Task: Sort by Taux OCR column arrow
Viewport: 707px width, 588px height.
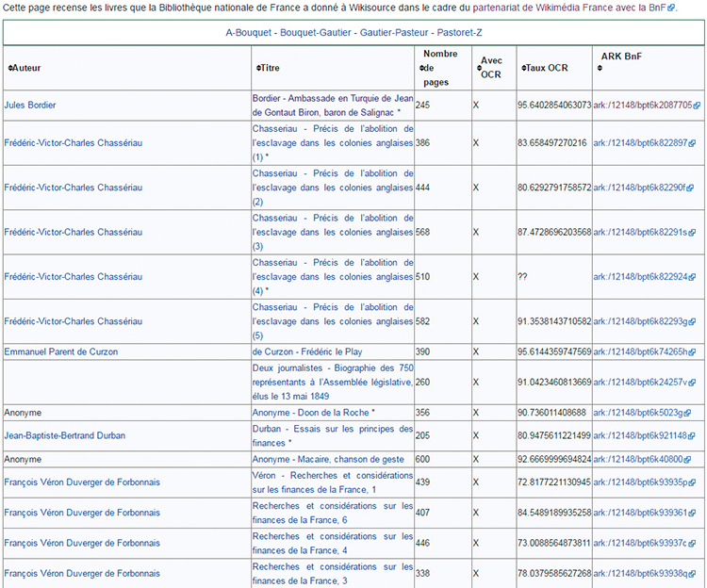Action: 523,68
